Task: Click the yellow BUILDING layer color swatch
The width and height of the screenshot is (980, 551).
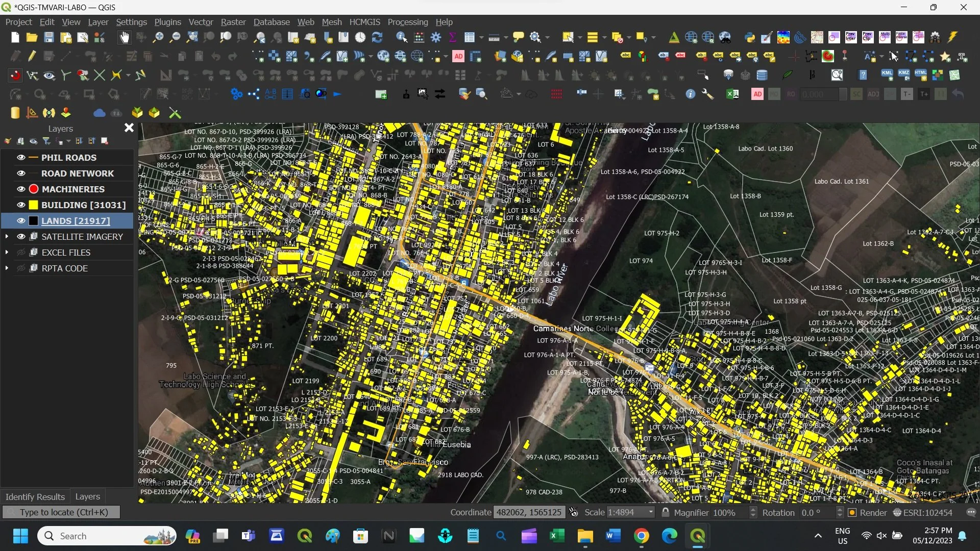Action: [34, 205]
